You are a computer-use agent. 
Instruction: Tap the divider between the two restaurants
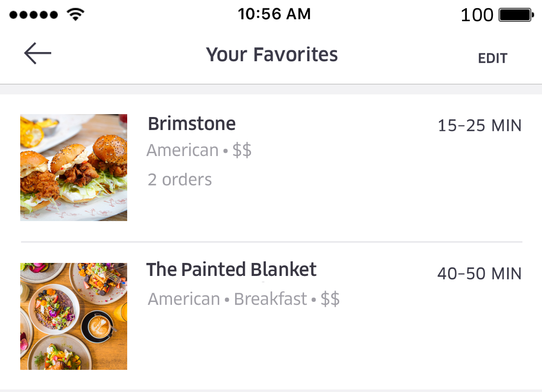272,242
